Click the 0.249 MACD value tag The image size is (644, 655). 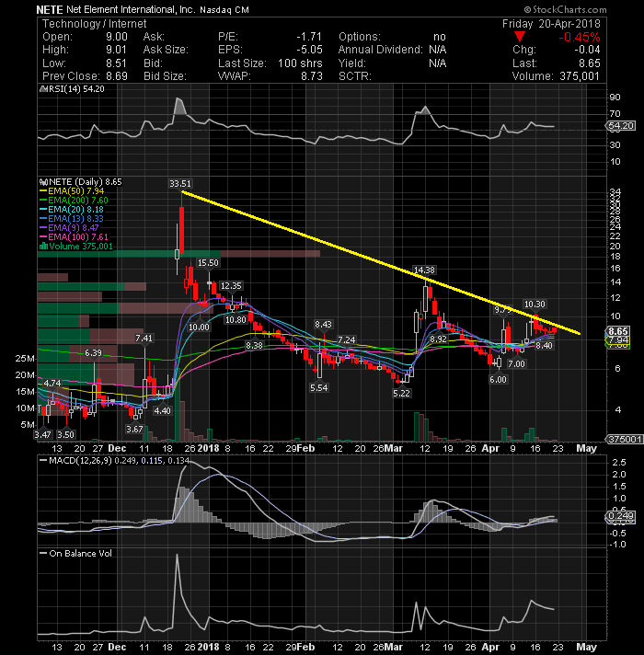[x=620, y=516]
